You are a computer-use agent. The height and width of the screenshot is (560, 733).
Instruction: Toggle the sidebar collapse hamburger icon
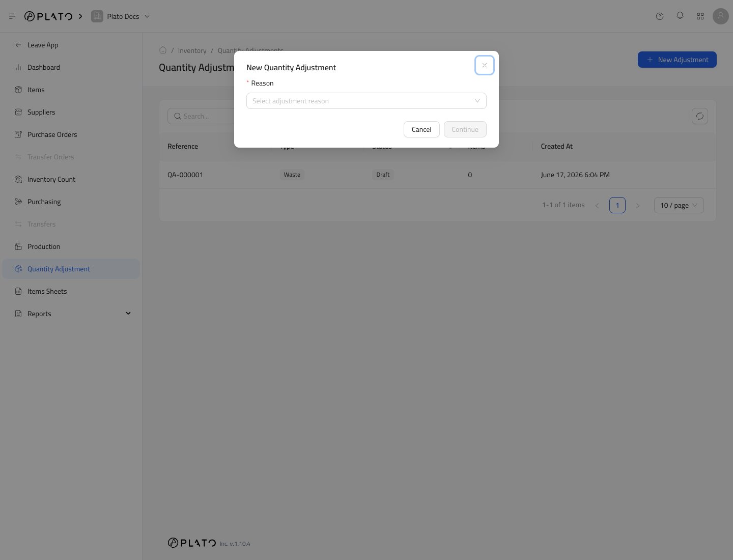12,16
